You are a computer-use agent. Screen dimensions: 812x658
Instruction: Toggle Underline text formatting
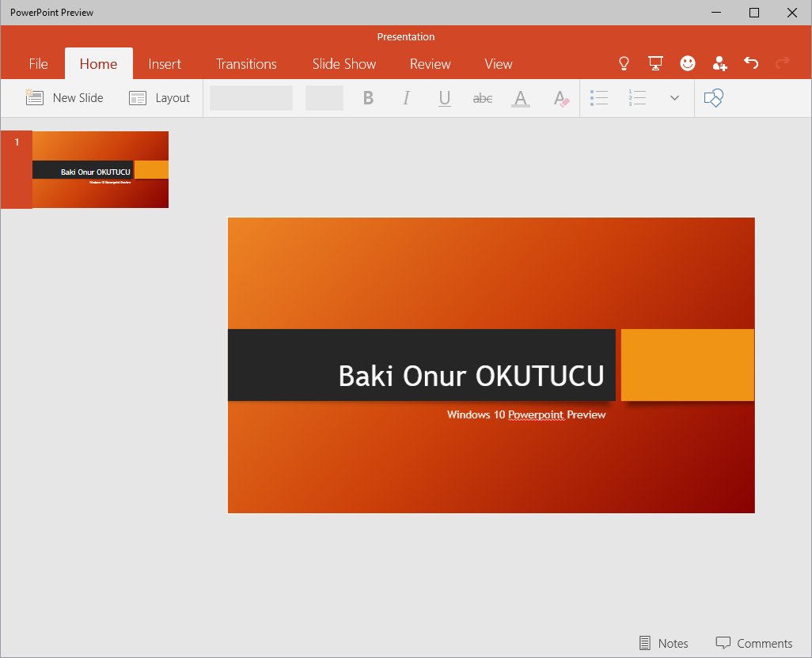(444, 98)
